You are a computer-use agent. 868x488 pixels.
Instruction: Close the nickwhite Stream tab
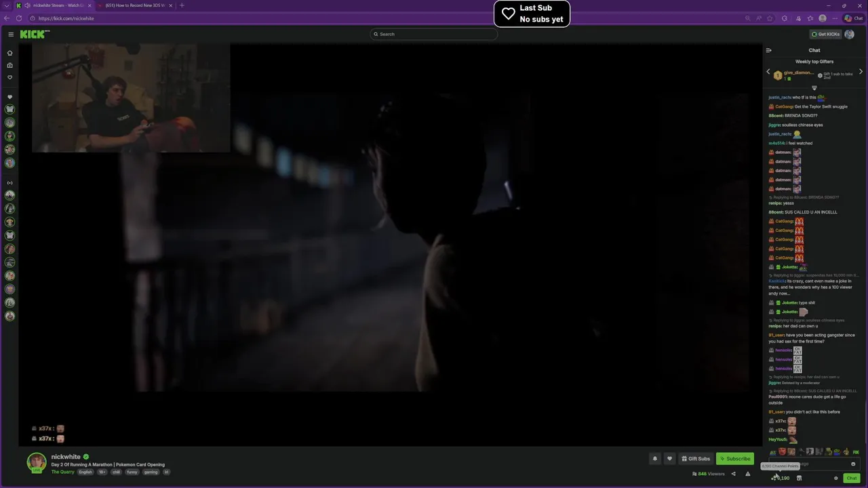pyautogui.click(x=90, y=5)
